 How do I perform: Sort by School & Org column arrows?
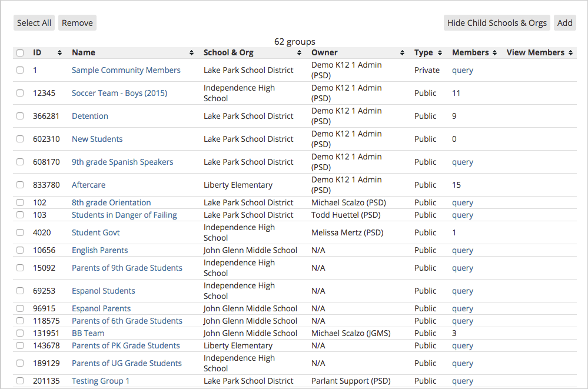[x=299, y=53]
